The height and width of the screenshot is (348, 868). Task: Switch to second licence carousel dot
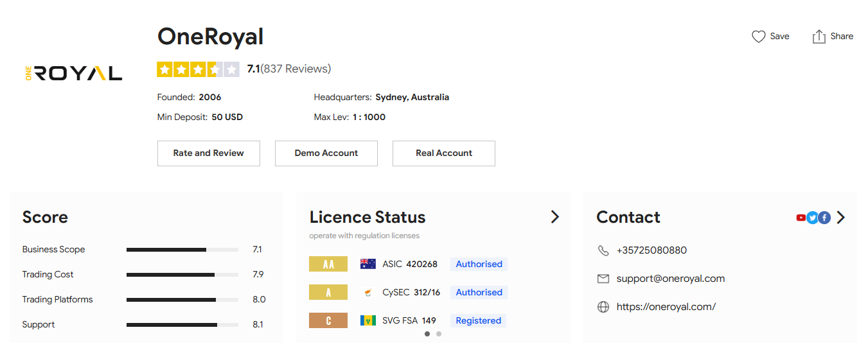click(x=439, y=334)
